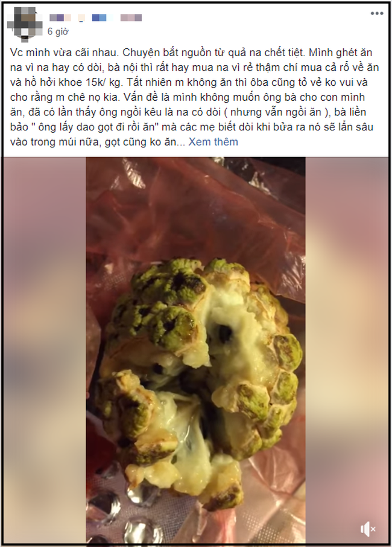This screenshot has height=547, width=392.
Task: Click the purple blurred poster name block
Action: pyautogui.click(x=60, y=18)
